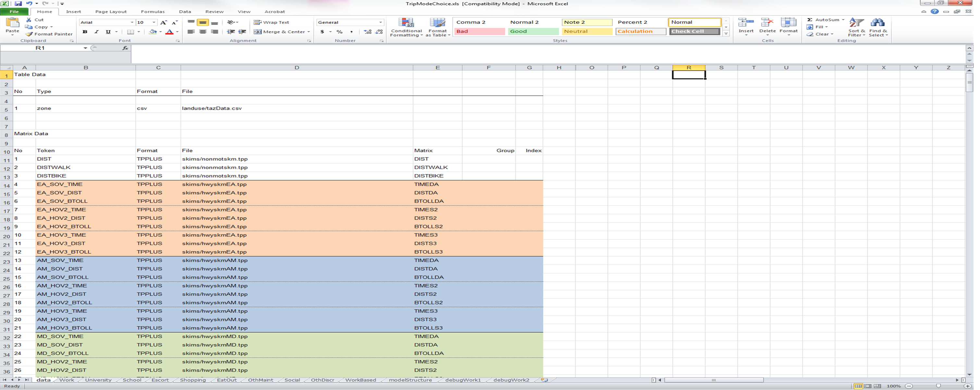The width and height of the screenshot is (980, 390).
Task: Click the Format Painter icon
Action: 29,34
